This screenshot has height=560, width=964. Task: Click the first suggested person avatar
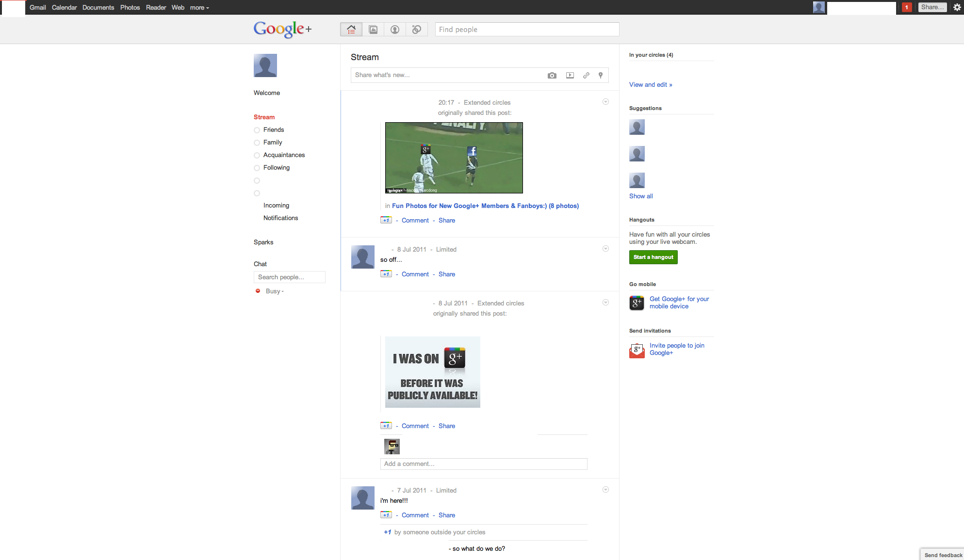click(637, 127)
